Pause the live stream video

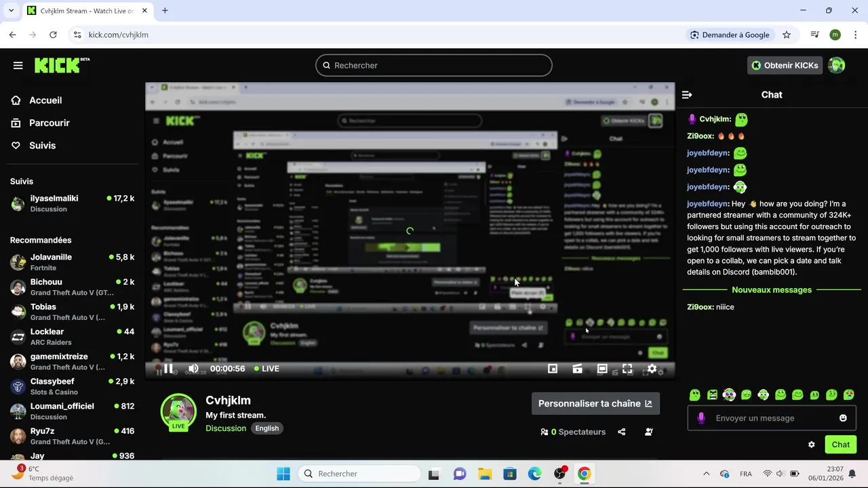(x=168, y=369)
